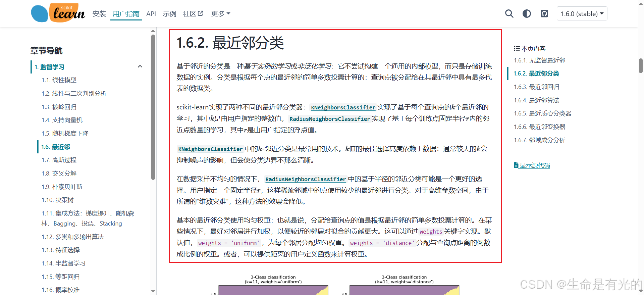Go to 1.4. 支持向量机

[62, 120]
